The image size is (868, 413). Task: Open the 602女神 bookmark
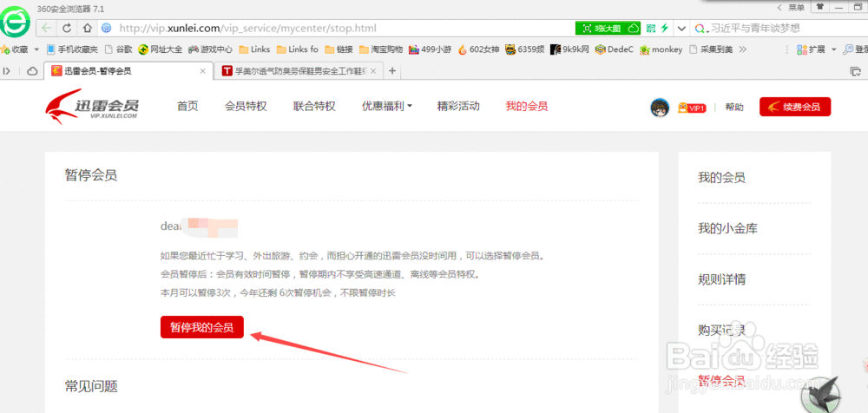tap(481, 49)
